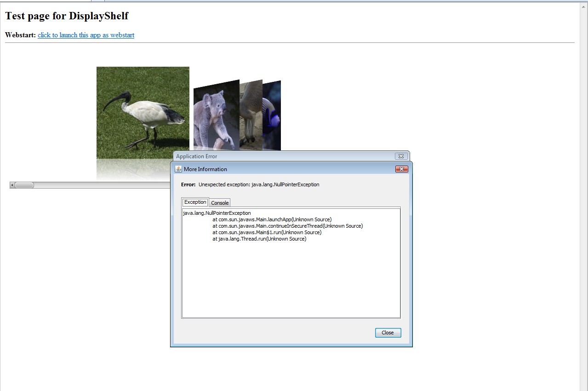Close the More Information dialog with red X

tap(401, 169)
